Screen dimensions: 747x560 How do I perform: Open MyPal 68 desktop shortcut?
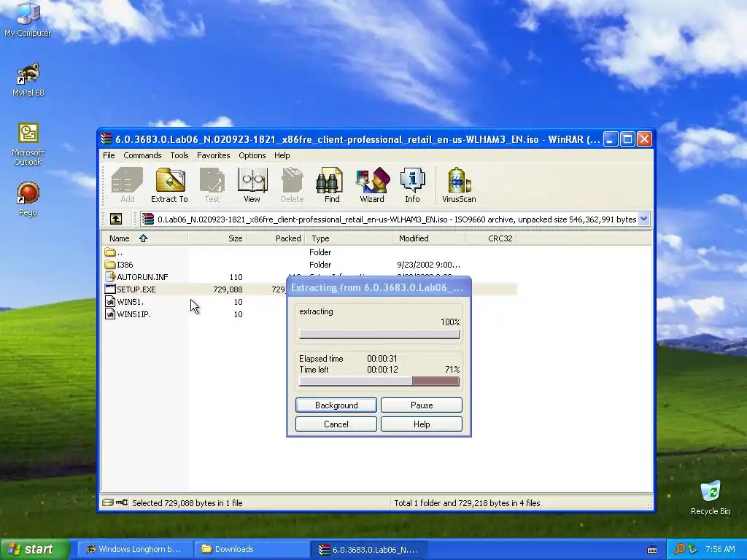(x=28, y=80)
